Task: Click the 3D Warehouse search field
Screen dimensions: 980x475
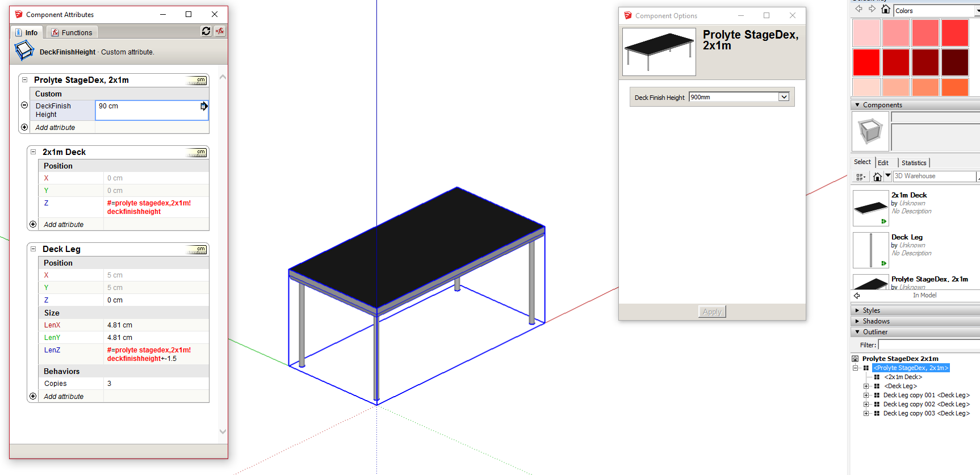Action: [x=934, y=176]
